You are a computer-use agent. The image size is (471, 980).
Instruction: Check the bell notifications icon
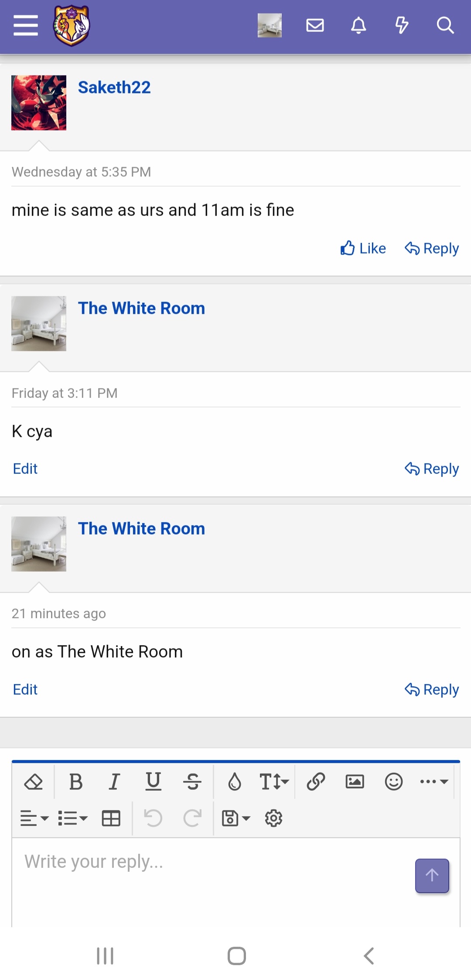click(358, 25)
